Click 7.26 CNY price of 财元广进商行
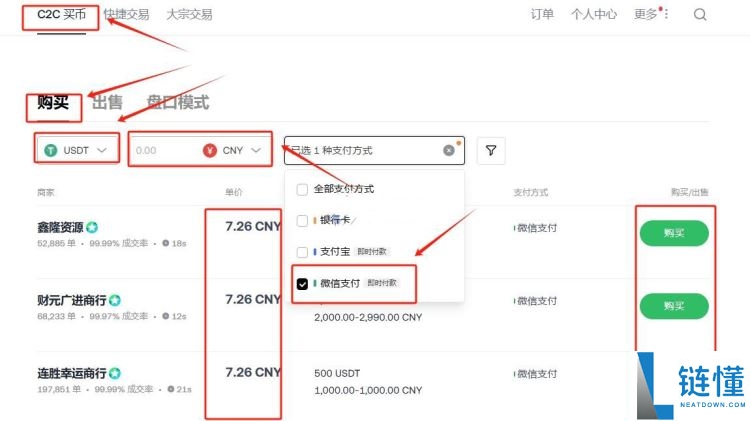Image resolution: width=750 pixels, height=421 pixels. [253, 299]
